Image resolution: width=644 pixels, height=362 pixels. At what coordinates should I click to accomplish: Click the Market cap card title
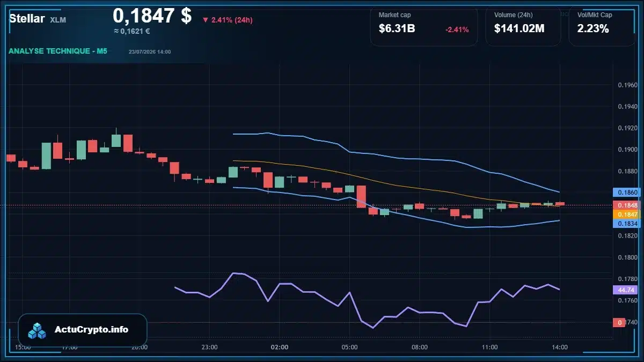pyautogui.click(x=394, y=15)
